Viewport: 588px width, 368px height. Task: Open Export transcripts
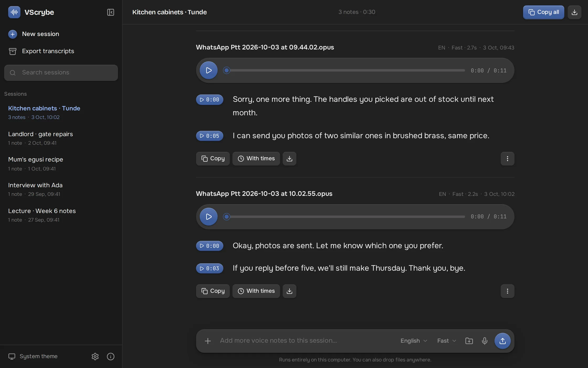coord(61,51)
